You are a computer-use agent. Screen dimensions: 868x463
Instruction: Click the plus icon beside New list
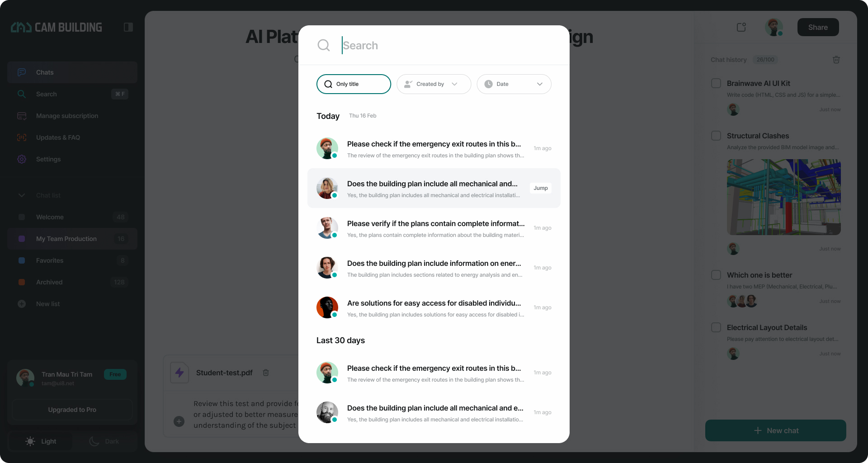22,304
